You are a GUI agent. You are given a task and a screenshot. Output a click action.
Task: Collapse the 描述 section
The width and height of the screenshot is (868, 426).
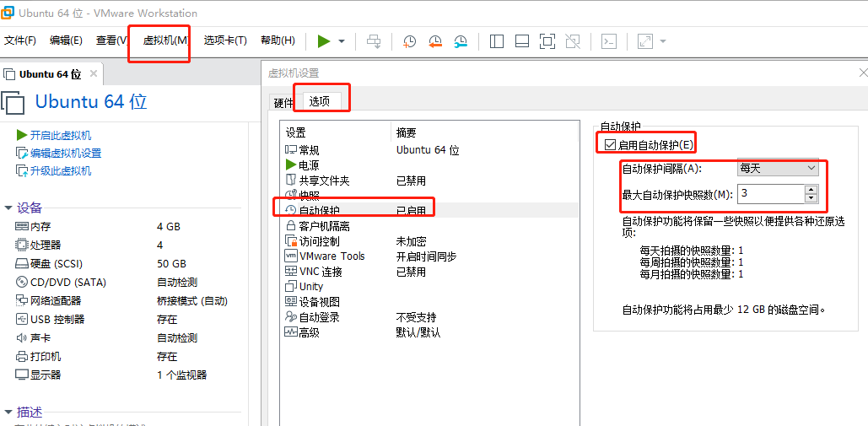click(x=8, y=413)
